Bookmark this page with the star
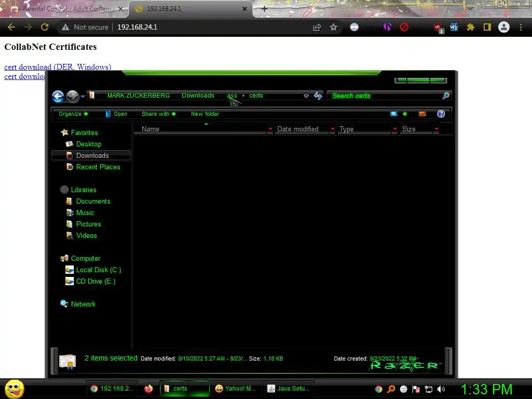Screen dimensions: 532x399 point(334,27)
